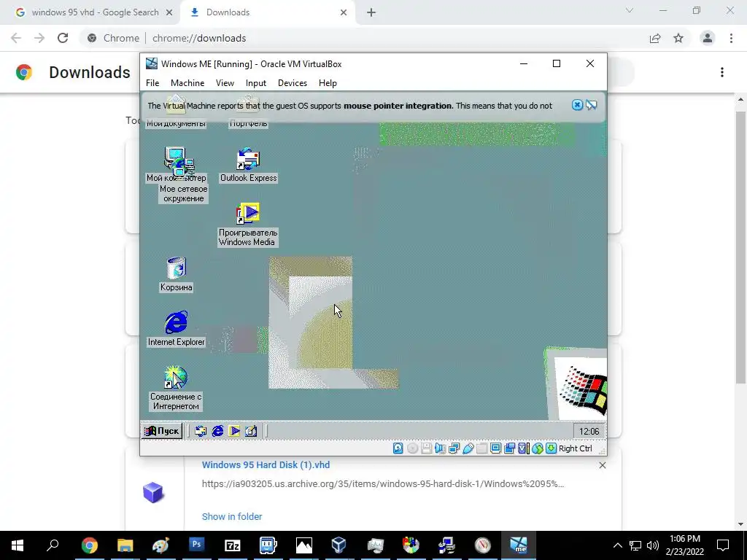
Task: Click VirtualBox hard disk activity indicator
Action: [398, 448]
